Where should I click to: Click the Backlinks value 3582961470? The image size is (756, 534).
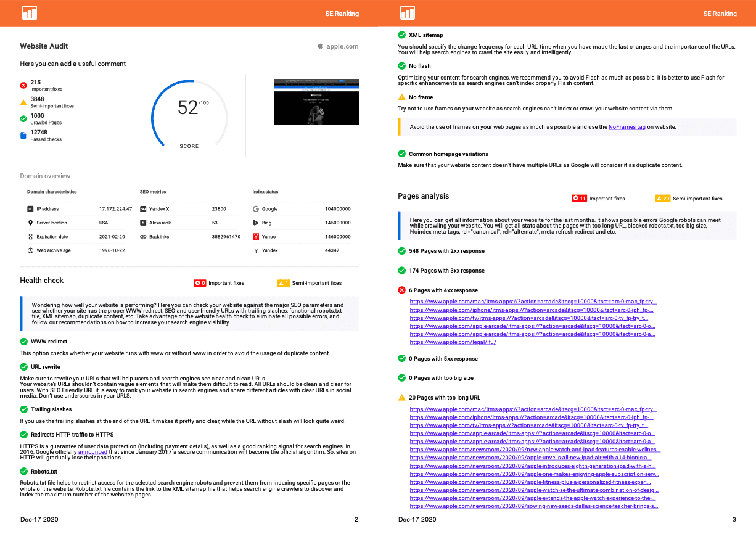226,237
